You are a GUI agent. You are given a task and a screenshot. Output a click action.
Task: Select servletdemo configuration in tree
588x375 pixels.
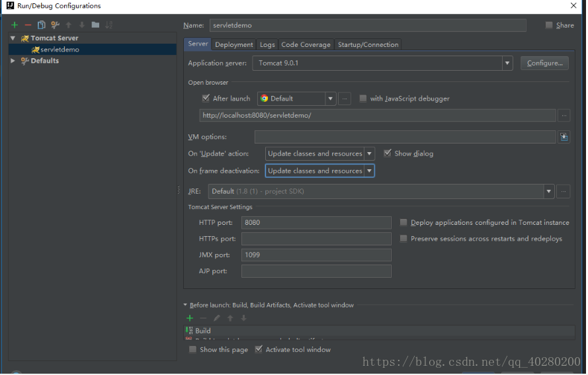(x=92, y=50)
